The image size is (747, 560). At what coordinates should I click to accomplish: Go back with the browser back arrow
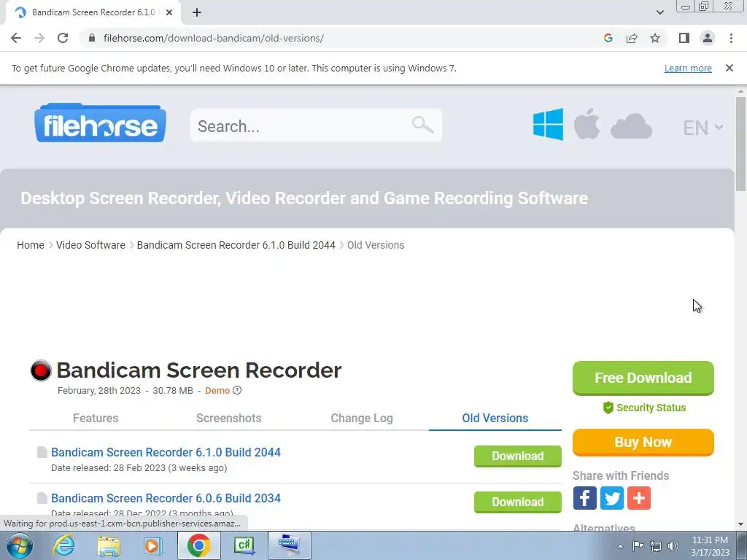click(16, 38)
